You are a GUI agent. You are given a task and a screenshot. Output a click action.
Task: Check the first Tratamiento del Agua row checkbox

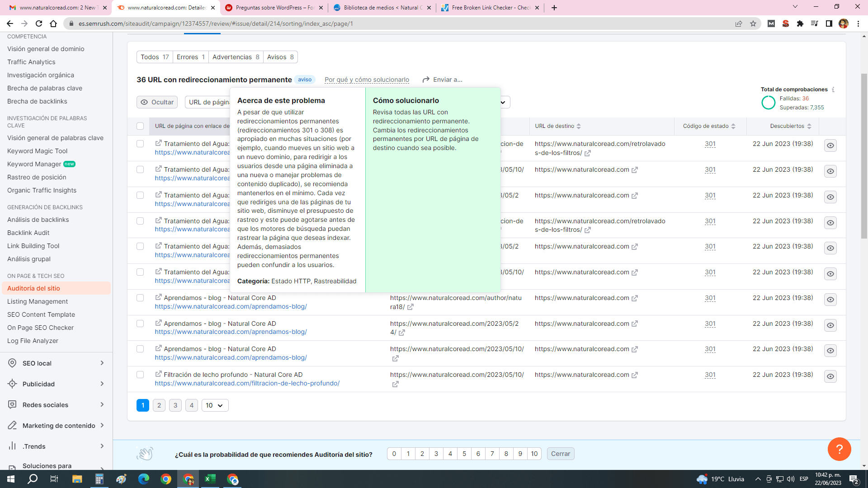(x=140, y=144)
